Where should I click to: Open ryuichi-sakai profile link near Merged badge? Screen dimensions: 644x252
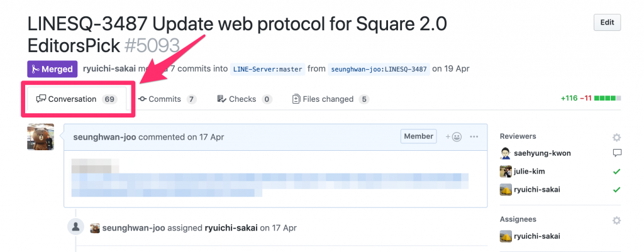pos(109,69)
